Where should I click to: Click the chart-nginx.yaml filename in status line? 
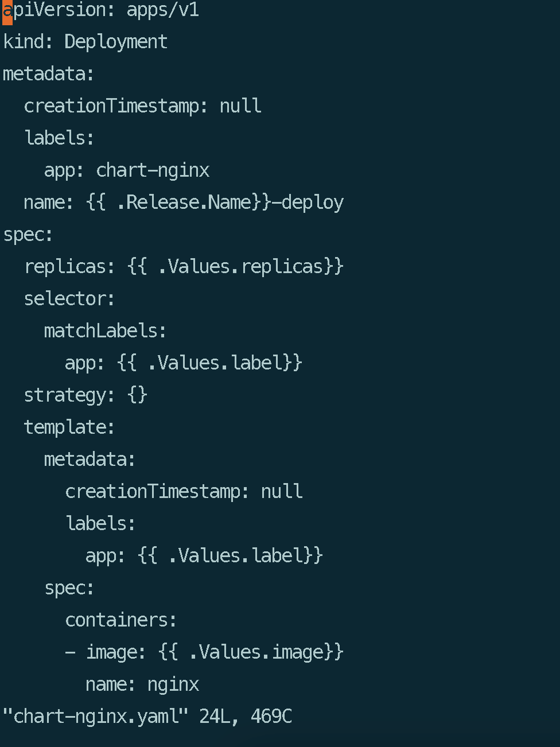point(96,717)
